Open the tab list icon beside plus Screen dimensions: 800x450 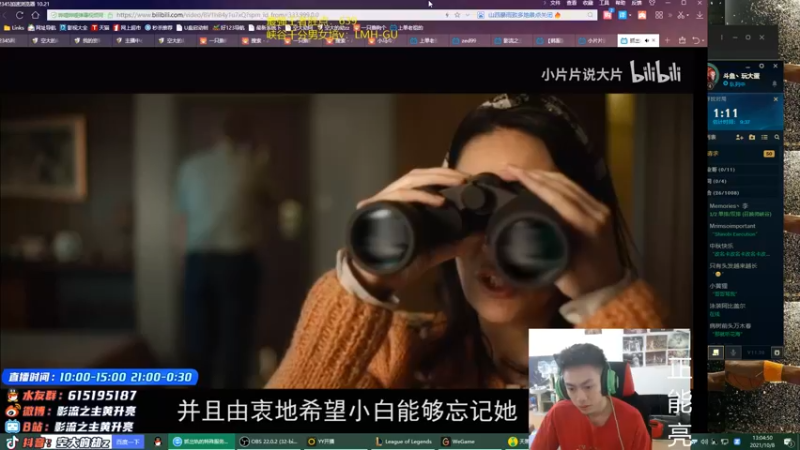682,40
